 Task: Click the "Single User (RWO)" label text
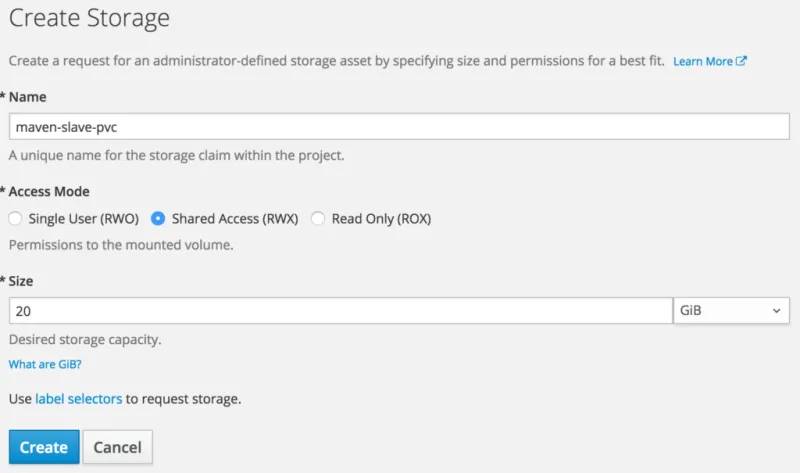coord(83,218)
